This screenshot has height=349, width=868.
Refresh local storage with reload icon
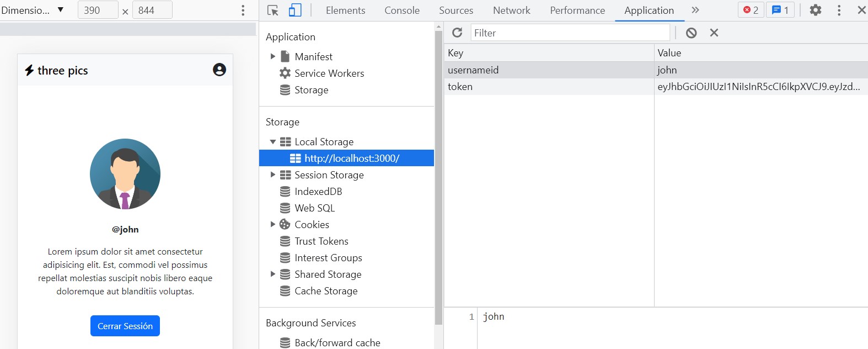pos(457,33)
